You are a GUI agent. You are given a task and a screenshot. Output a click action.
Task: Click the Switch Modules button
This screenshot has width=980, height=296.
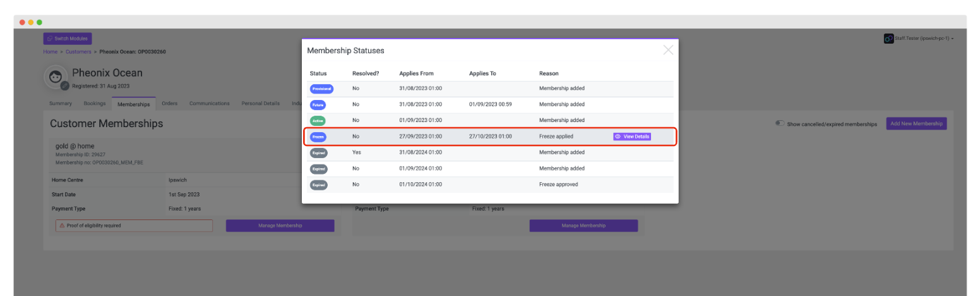click(68, 39)
